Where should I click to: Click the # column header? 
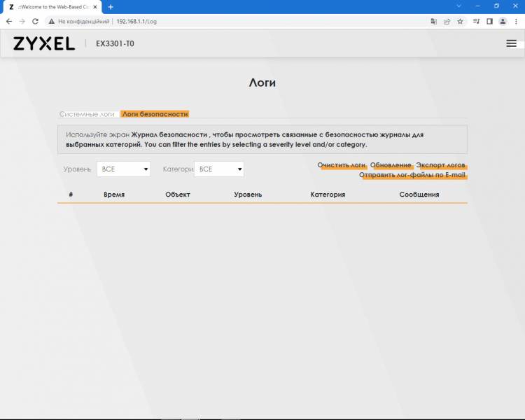(x=71, y=195)
